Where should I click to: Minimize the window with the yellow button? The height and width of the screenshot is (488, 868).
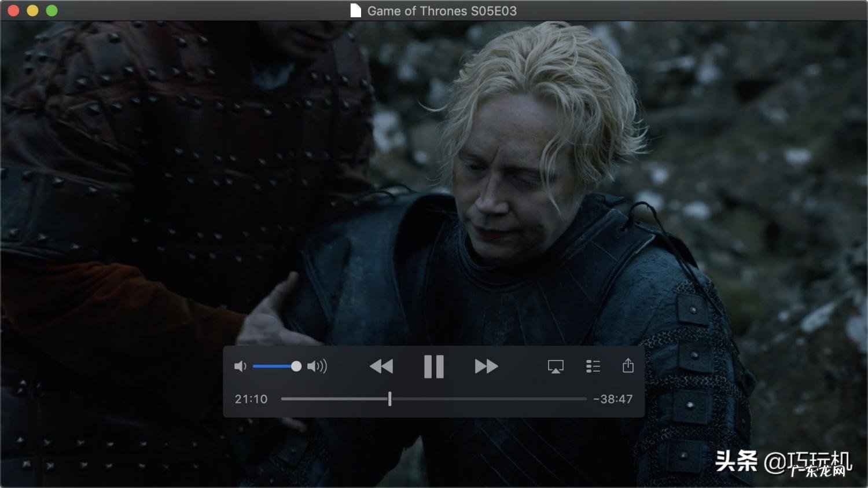pos(32,10)
